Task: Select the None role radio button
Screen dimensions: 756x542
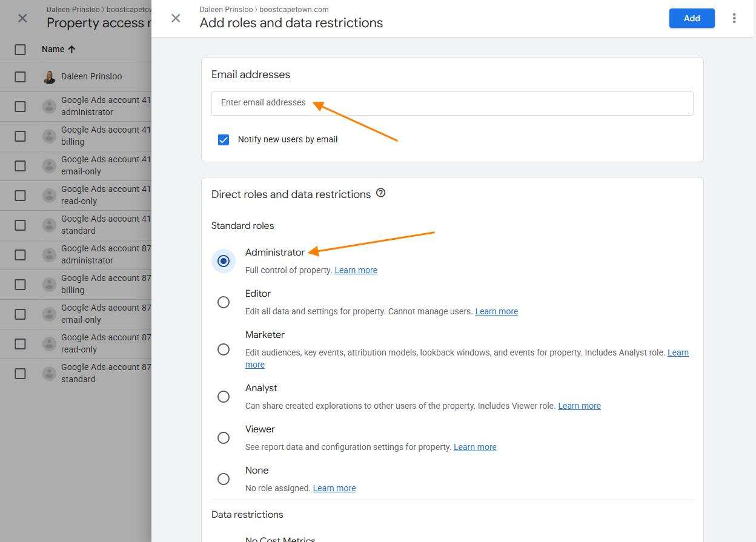Action: [224, 479]
